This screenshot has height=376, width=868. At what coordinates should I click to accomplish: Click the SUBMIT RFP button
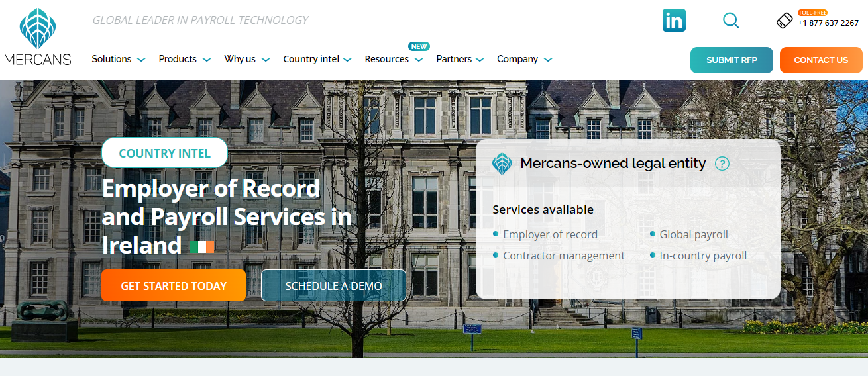[x=732, y=60]
